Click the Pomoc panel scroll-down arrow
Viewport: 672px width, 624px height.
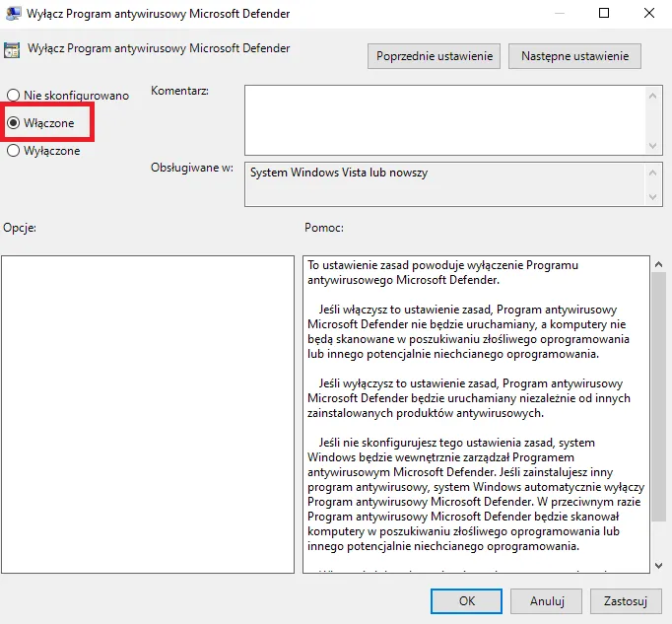pyautogui.click(x=659, y=566)
